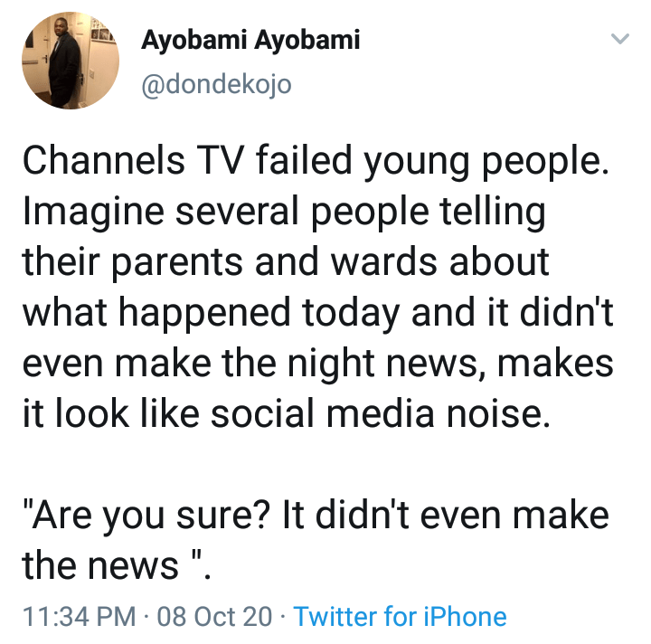Visit the @dondekojo handle
651x644 pixels.
click(x=217, y=84)
